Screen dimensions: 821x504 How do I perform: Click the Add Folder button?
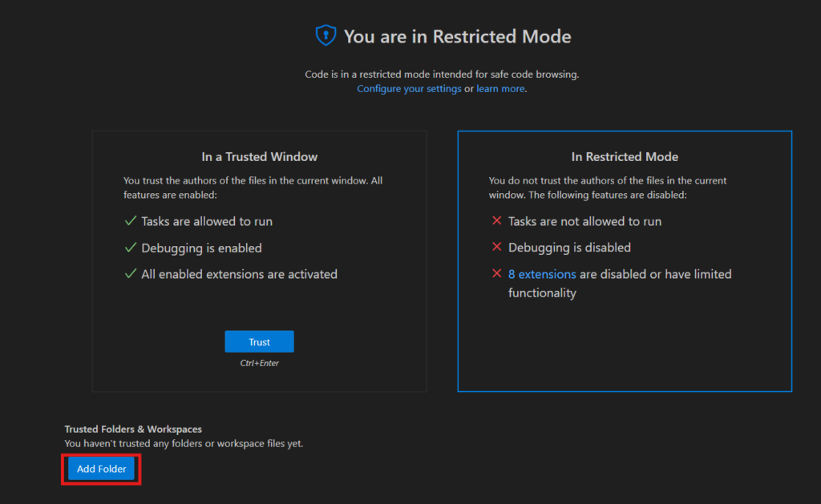point(100,469)
